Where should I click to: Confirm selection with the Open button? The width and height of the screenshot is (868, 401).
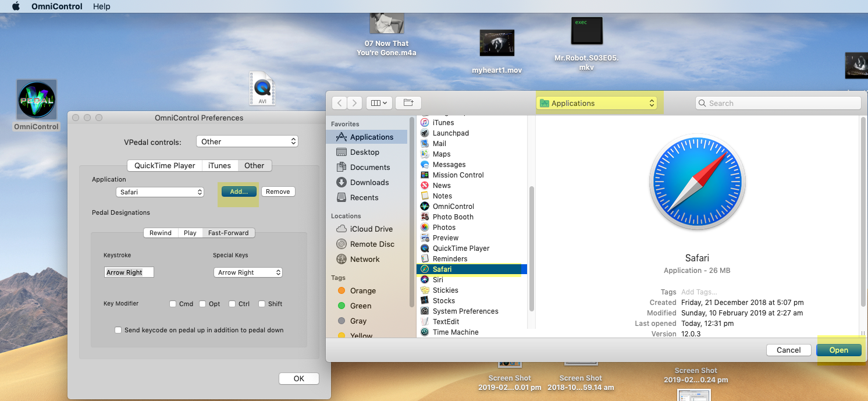point(838,350)
